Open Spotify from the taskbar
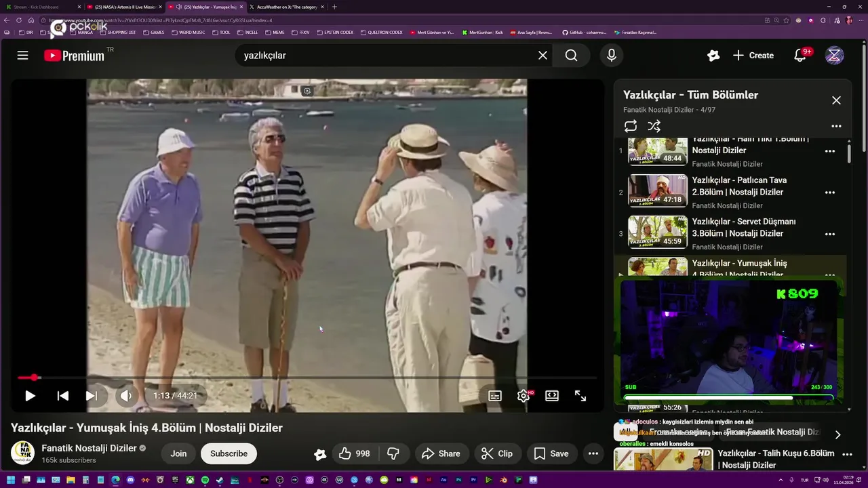This screenshot has height=488, width=868. pos(205,480)
